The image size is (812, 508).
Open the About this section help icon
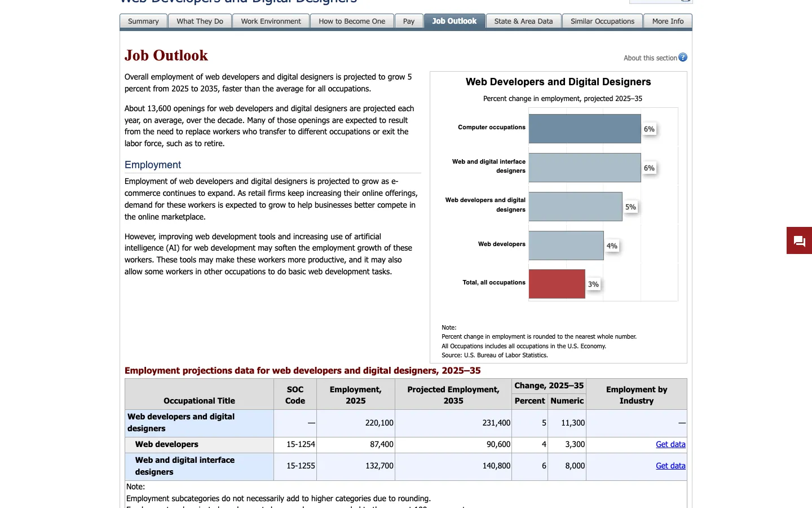tap(683, 58)
